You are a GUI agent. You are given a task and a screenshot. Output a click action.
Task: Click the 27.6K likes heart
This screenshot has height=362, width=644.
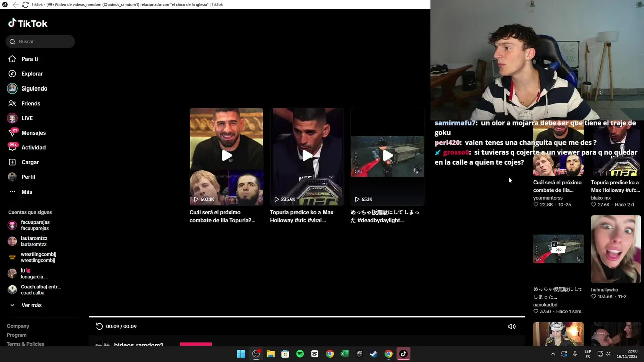[593, 205]
